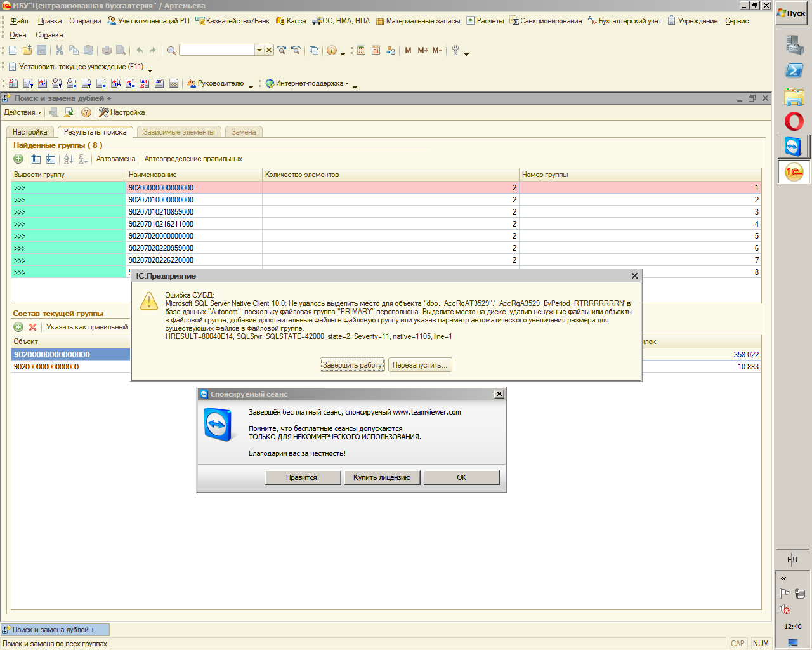Delete item with red X icon
Screen dimensions: 812x650
(32, 327)
